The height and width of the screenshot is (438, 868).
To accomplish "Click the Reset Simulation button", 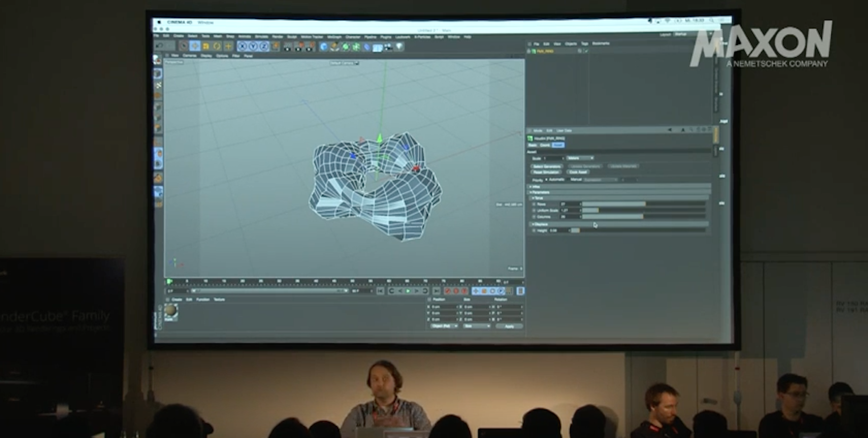I will click(x=546, y=172).
